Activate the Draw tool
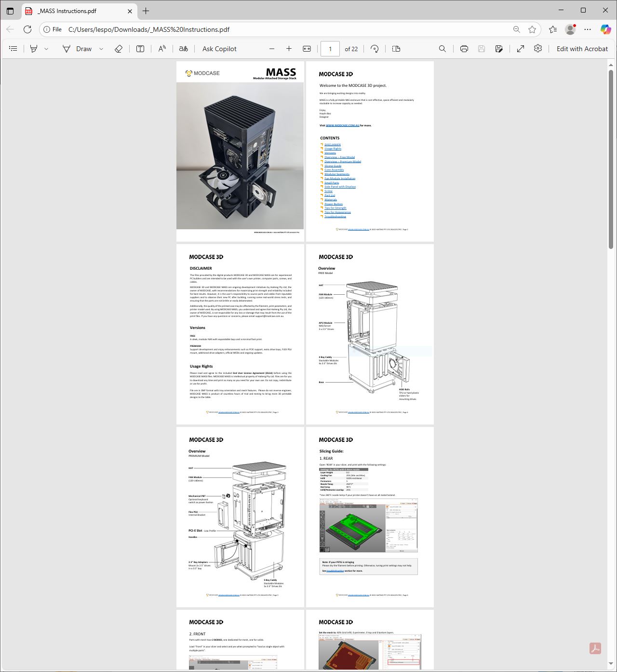 point(77,49)
